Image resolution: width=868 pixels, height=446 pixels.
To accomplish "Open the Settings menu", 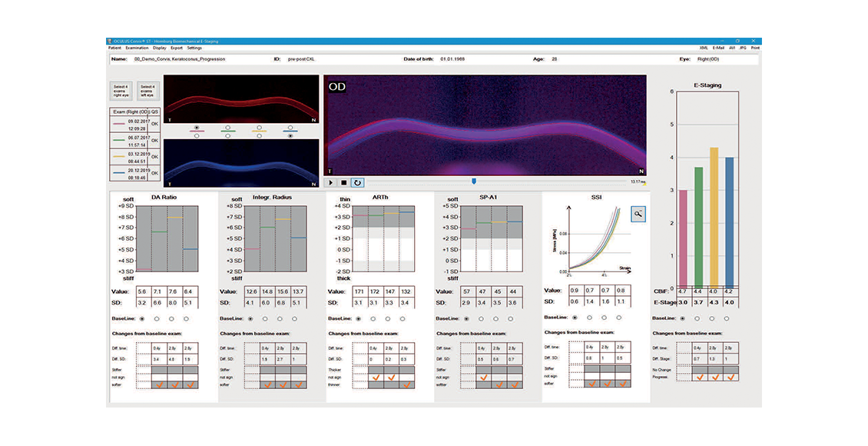I will pos(194,48).
